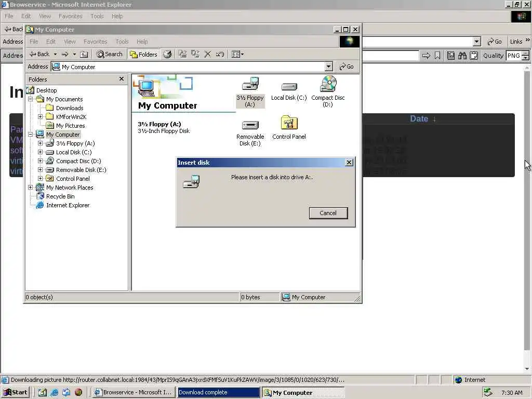Viewport: 532px width, 399px height.
Task: Click the Browservice clipboard icon
Action: click(474, 56)
